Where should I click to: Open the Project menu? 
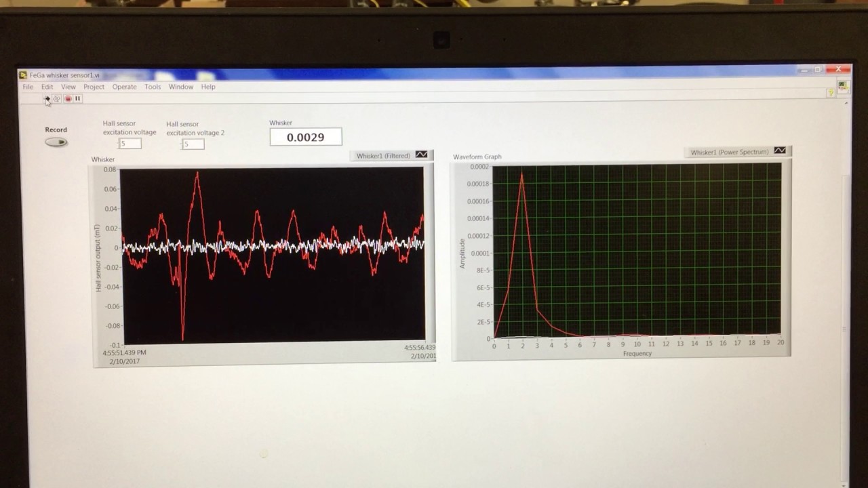click(x=94, y=87)
